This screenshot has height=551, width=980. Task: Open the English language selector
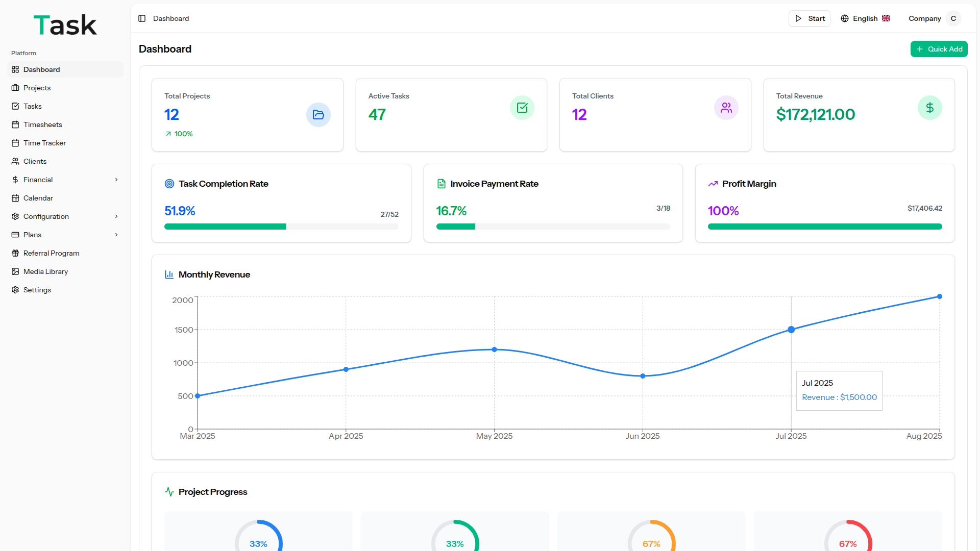point(865,18)
